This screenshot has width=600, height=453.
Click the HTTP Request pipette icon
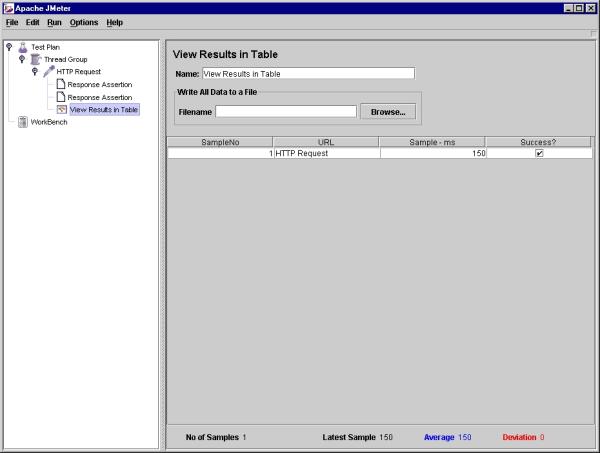49,71
